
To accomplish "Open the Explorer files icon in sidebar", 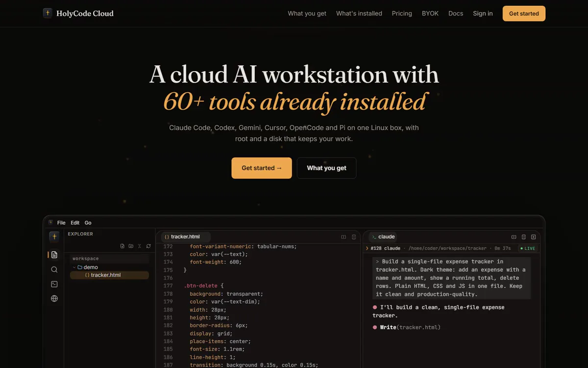I will click(54, 255).
